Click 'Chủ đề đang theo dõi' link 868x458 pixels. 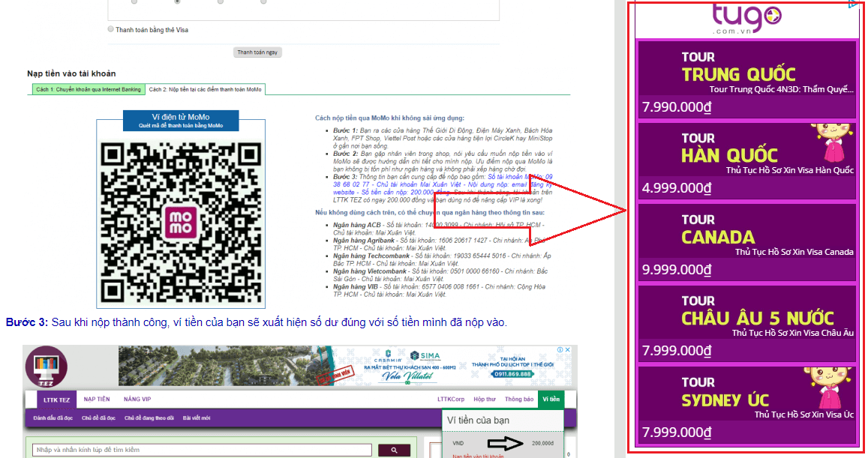(x=149, y=418)
